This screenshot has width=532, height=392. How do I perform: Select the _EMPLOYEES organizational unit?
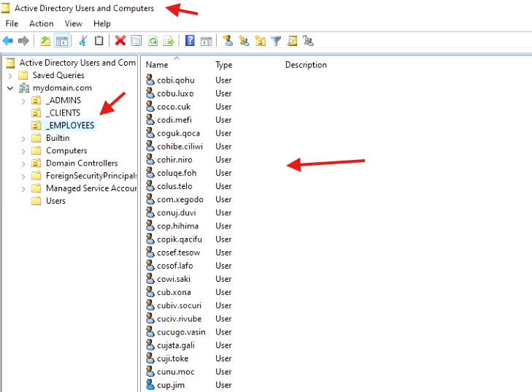click(x=70, y=126)
